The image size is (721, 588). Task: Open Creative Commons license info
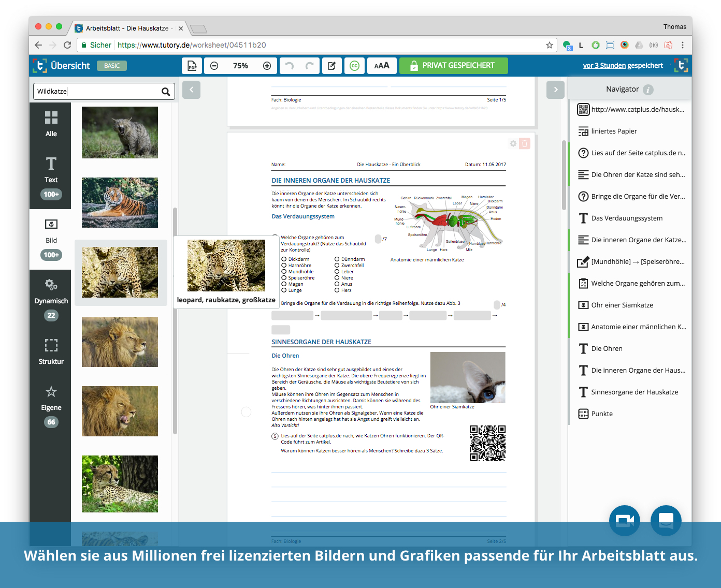click(354, 66)
